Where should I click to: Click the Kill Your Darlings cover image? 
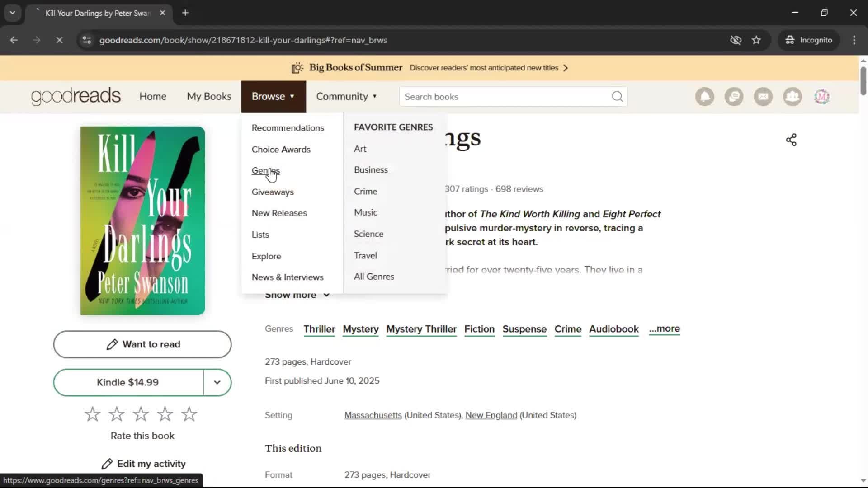pyautogui.click(x=143, y=221)
